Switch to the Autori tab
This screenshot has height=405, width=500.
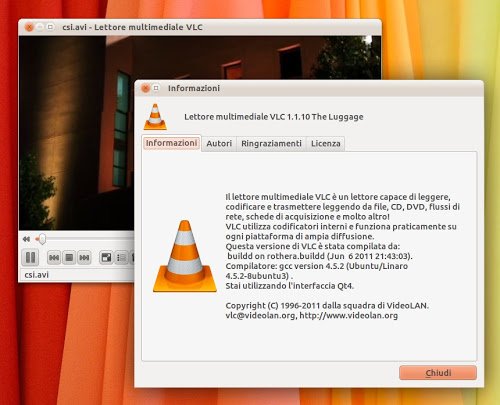219,144
